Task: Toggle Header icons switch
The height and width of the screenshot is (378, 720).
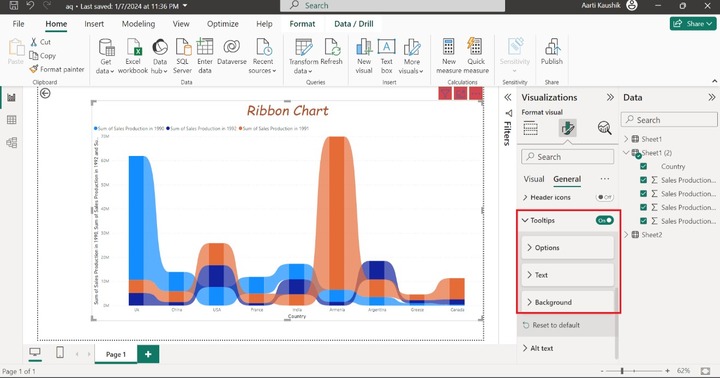Action: (x=604, y=197)
